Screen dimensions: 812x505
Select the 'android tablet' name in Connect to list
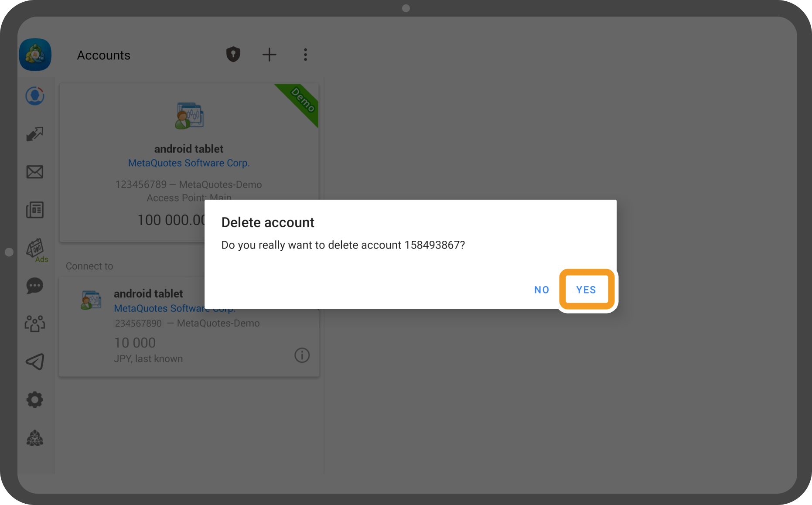pos(148,293)
